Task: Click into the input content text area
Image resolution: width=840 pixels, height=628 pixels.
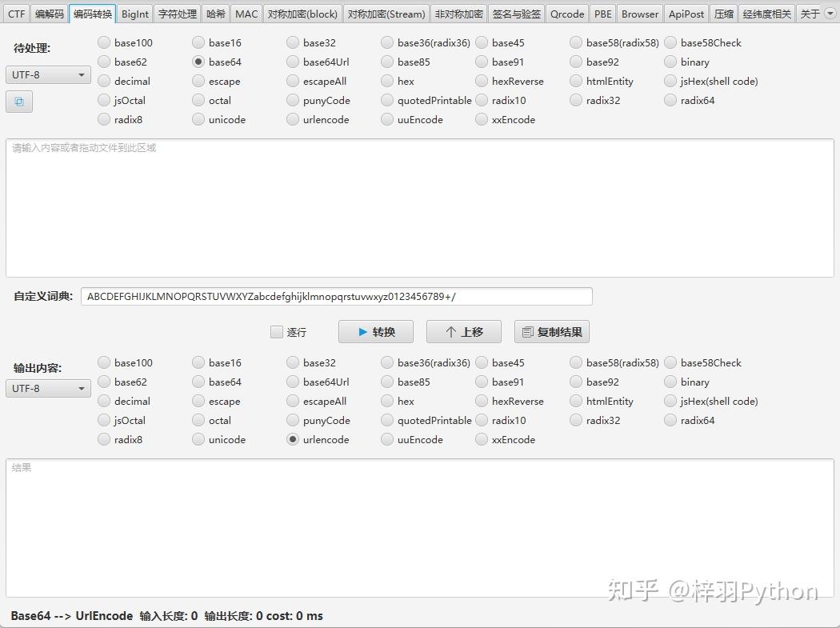Action: pos(419,208)
